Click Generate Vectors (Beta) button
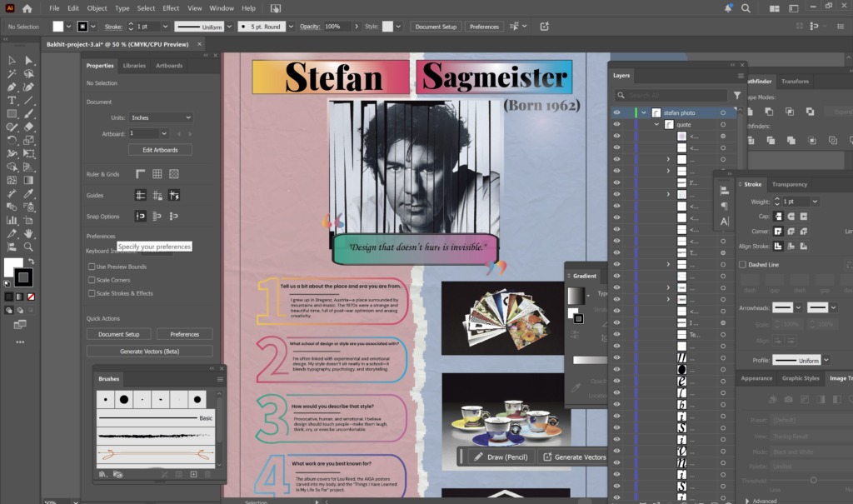The height and width of the screenshot is (504, 853). pyautogui.click(x=150, y=352)
